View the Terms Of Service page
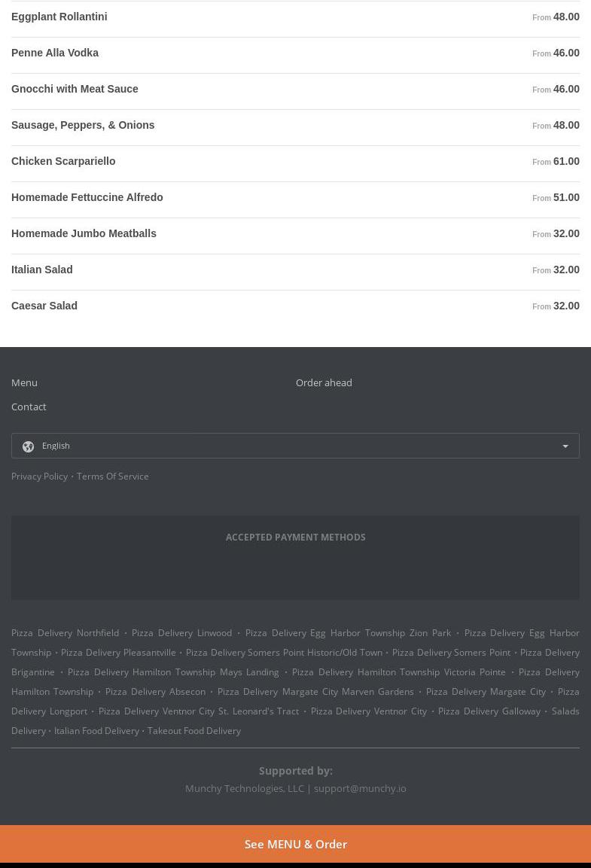Viewport: 591px width, 868px height. tap(112, 476)
